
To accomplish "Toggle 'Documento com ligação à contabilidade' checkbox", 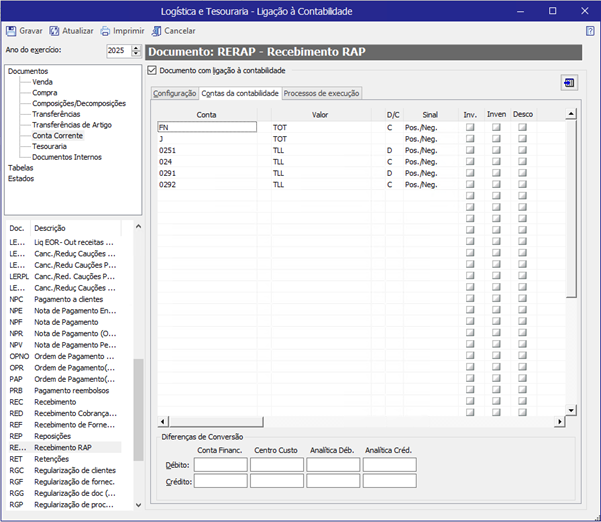I will [x=152, y=71].
